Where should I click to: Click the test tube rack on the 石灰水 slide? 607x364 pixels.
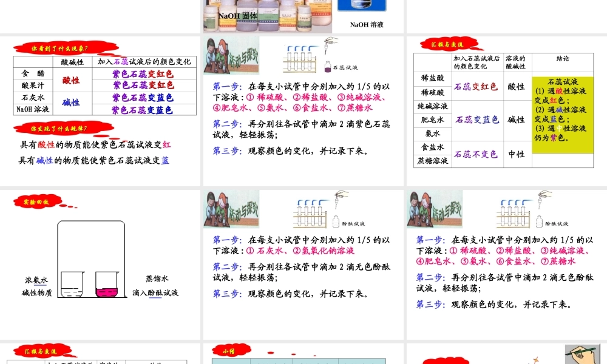(x=311, y=213)
